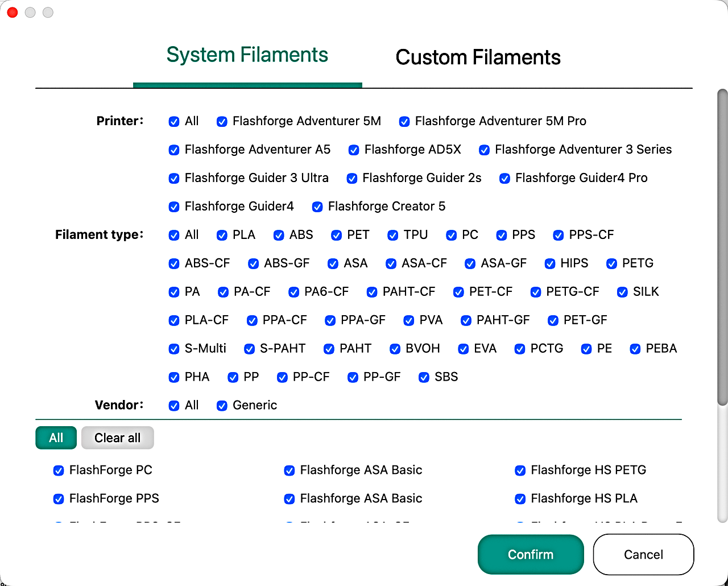Toggle FlashForge PPS preset checkbox

click(59, 499)
